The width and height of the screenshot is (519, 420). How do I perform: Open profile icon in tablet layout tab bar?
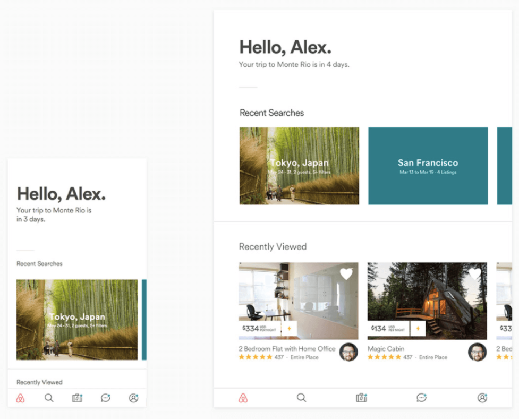(482, 398)
